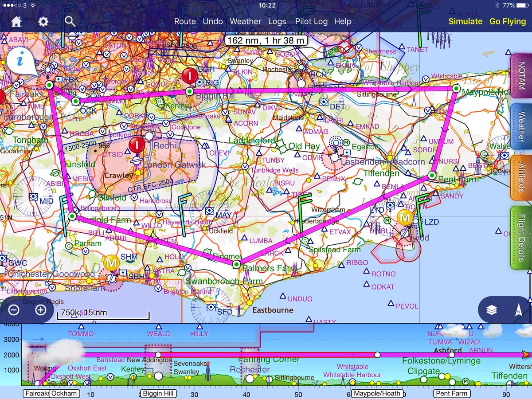Image resolution: width=532 pixels, height=399 pixels.
Task: Tap Go Flying
Action: pyautogui.click(x=508, y=22)
